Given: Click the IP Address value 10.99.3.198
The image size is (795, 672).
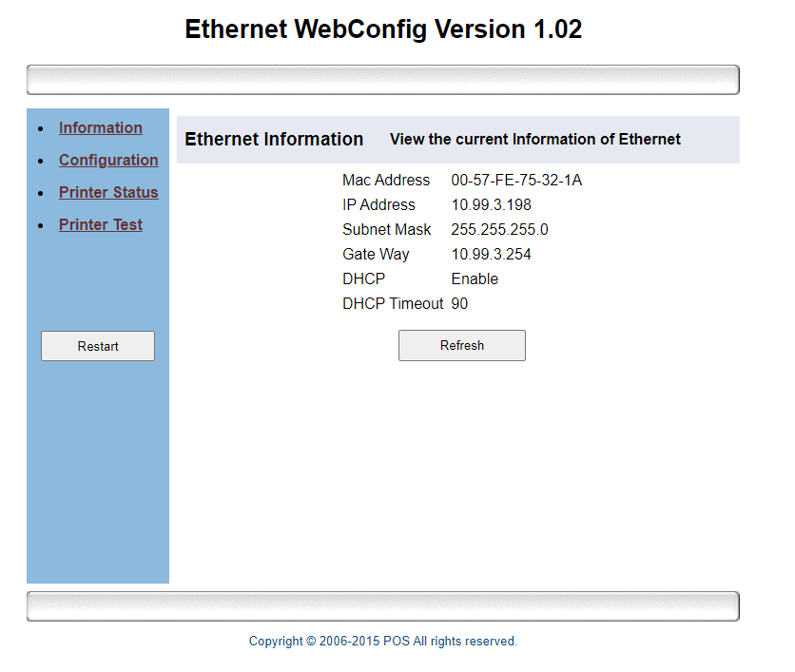Looking at the screenshot, I should coord(491,205).
